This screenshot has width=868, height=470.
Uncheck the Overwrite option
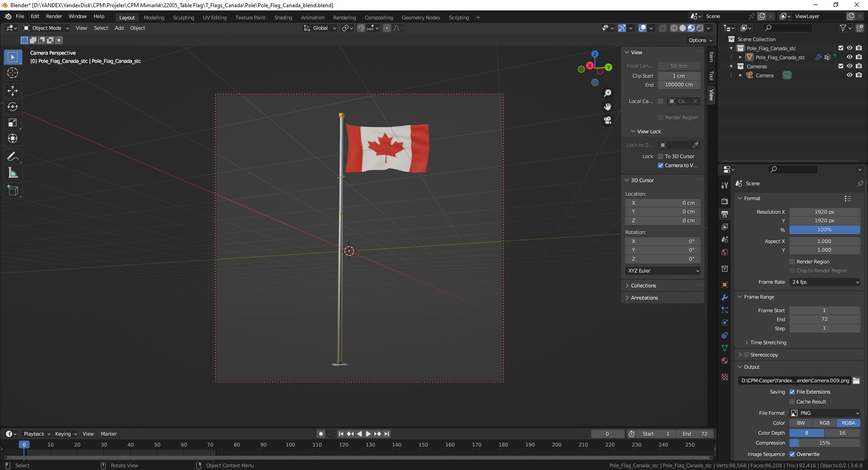(792, 454)
